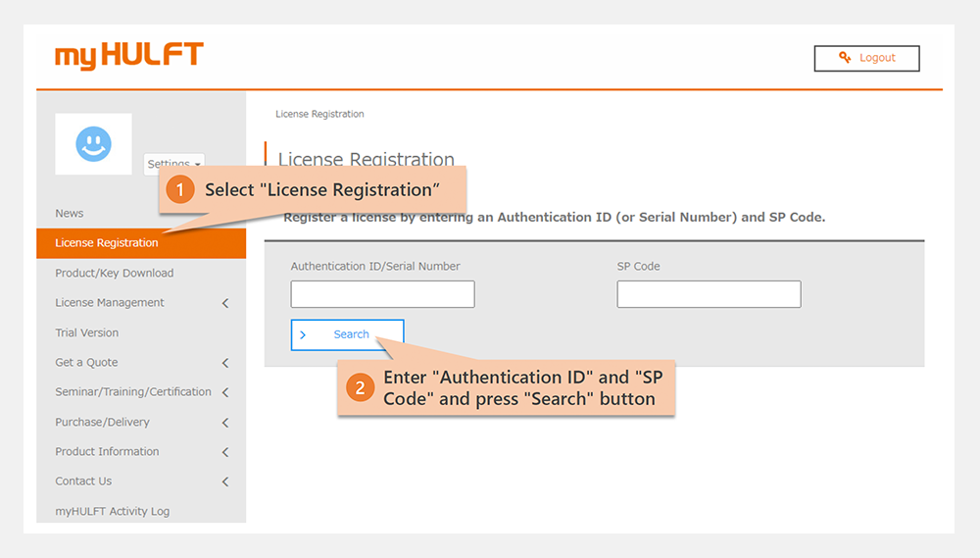Focus the Authentication ID/Serial Number field
Viewport: 980px width, 558px height.
tap(382, 294)
